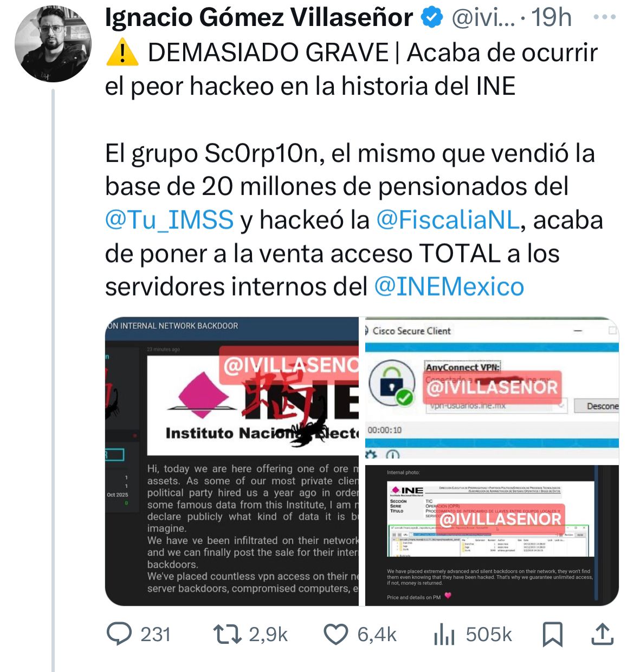Open the view analytics bar chart icon
634x672 pixels.
click(444, 634)
